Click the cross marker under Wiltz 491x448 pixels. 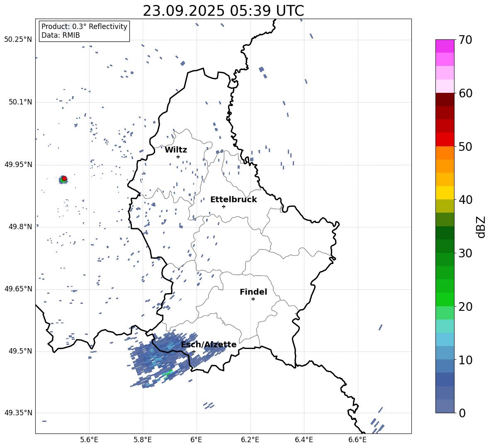click(x=178, y=157)
